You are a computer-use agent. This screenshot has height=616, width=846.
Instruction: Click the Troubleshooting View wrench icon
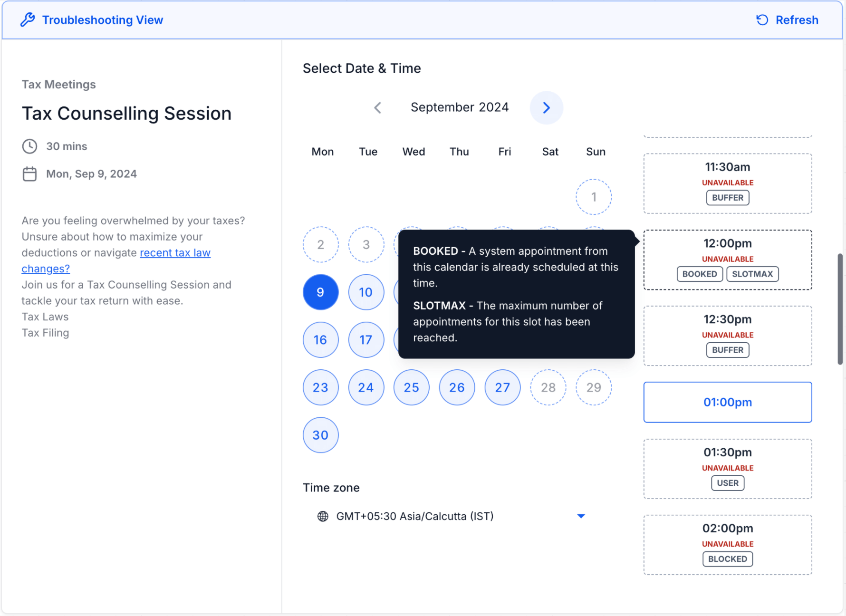click(28, 20)
